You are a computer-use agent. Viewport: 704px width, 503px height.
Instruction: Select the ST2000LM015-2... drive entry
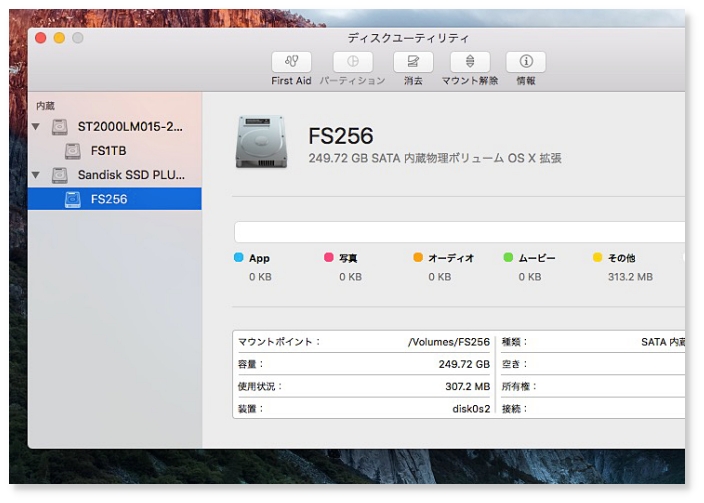pos(131,127)
